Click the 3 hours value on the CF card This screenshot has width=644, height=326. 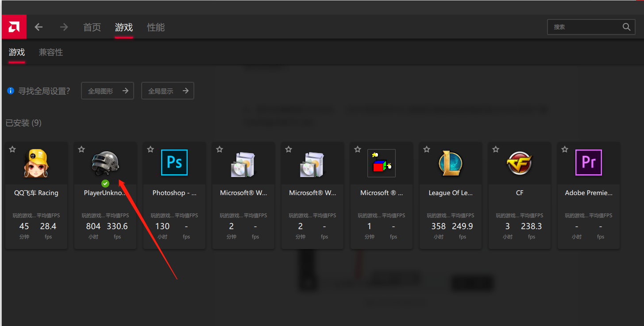508,226
